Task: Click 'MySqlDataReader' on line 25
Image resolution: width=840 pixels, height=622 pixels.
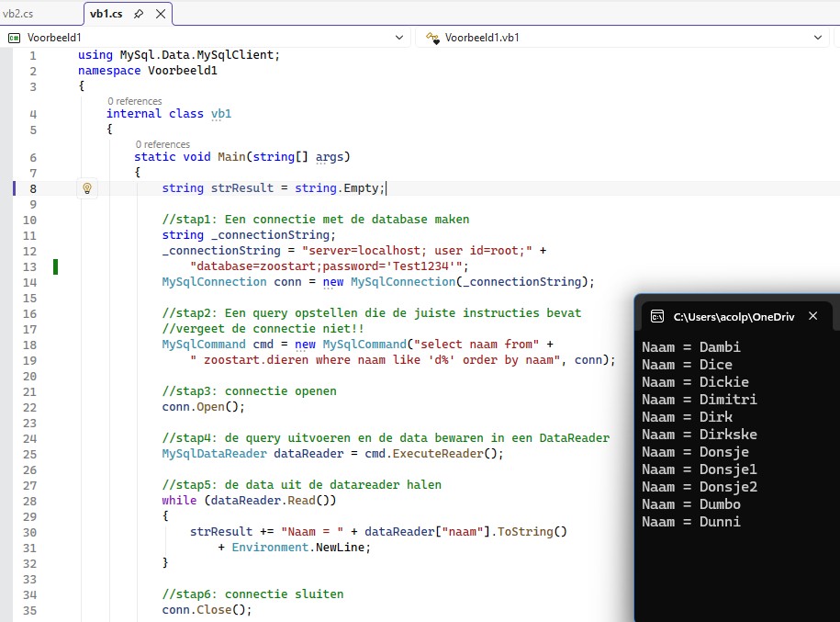Action: (x=214, y=454)
